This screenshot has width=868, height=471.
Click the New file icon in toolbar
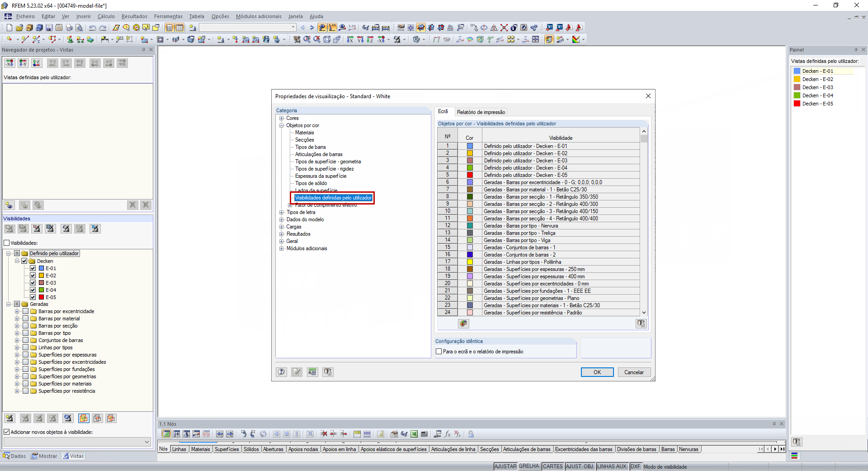tap(9, 28)
